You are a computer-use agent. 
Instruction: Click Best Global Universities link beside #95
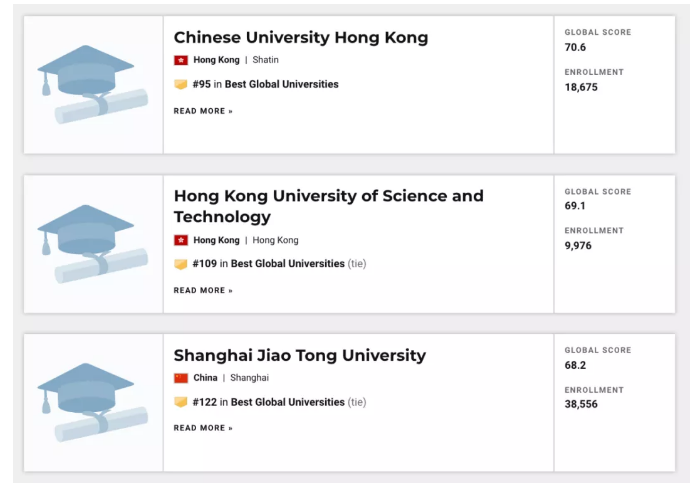click(282, 84)
